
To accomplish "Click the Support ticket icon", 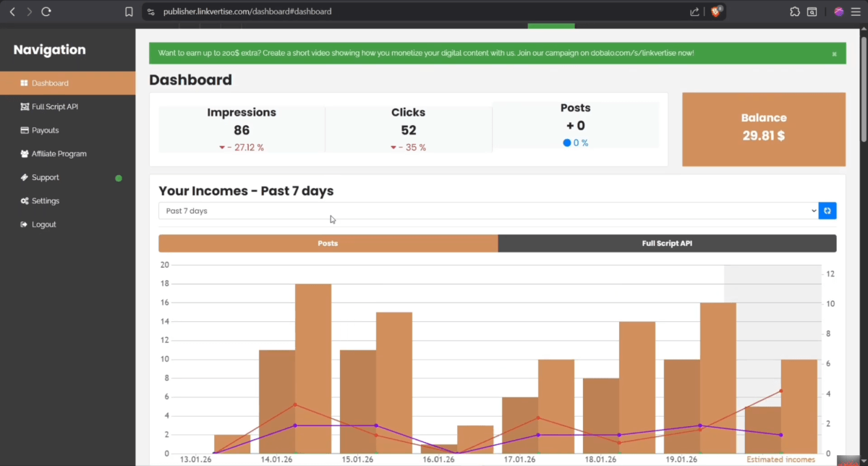I will coord(24,177).
